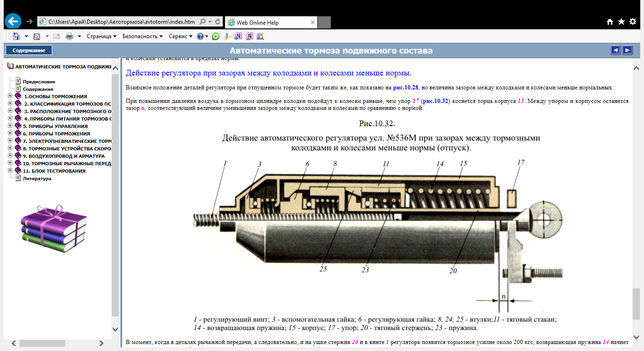Click the stacked books image in sidebar
This screenshot has height=351, width=644.
point(54,228)
